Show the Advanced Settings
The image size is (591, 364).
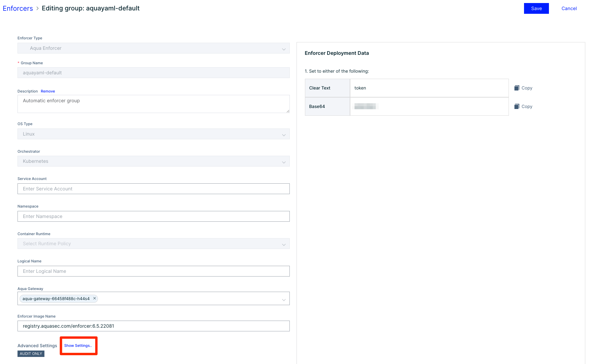(78, 345)
